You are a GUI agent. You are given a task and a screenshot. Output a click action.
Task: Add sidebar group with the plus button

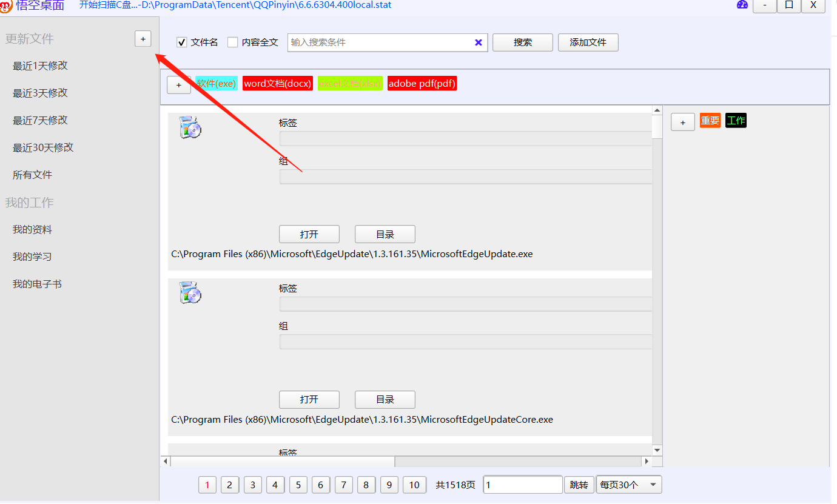[143, 39]
